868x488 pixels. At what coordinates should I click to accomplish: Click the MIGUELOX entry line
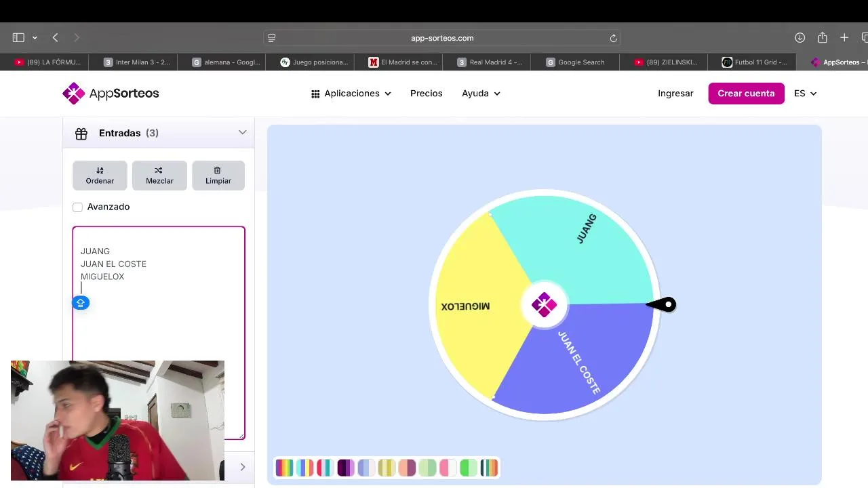point(102,277)
